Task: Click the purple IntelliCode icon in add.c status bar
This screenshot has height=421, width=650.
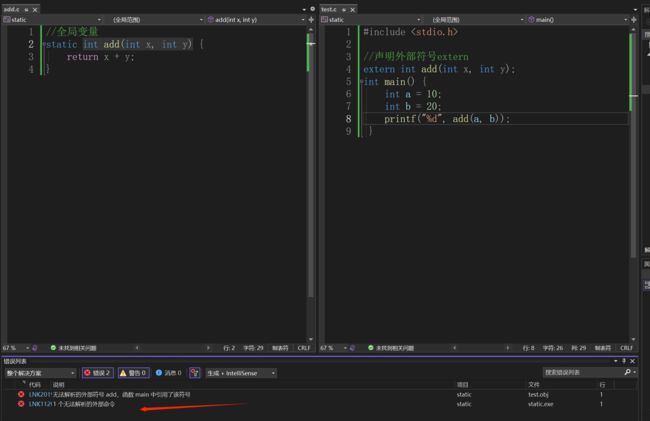Action: pyautogui.click(x=35, y=348)
